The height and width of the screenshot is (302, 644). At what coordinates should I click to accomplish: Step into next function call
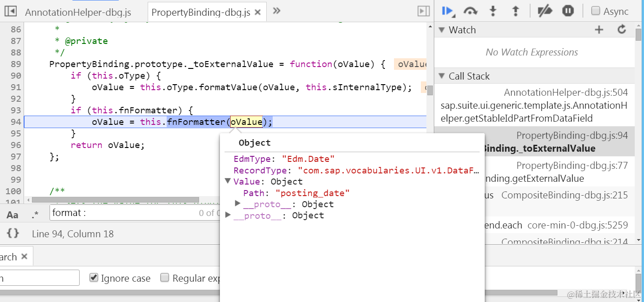493,11
